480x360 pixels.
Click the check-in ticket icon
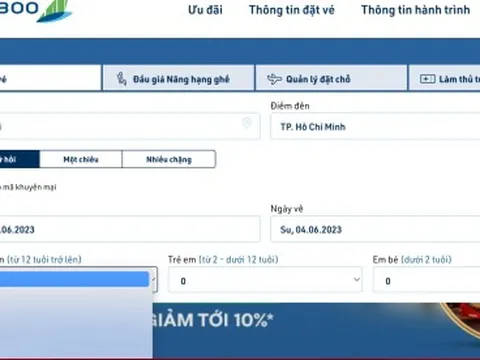[427, 79]
